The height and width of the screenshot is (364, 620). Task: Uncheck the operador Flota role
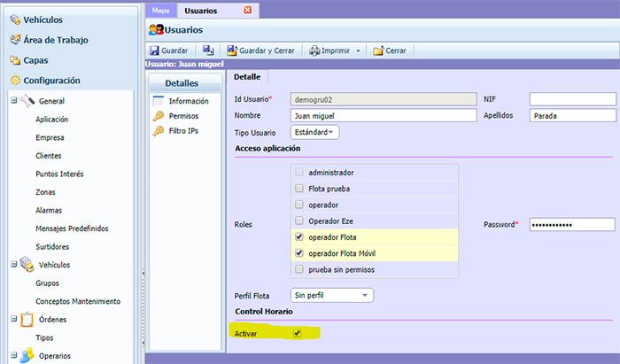point(299,237)
